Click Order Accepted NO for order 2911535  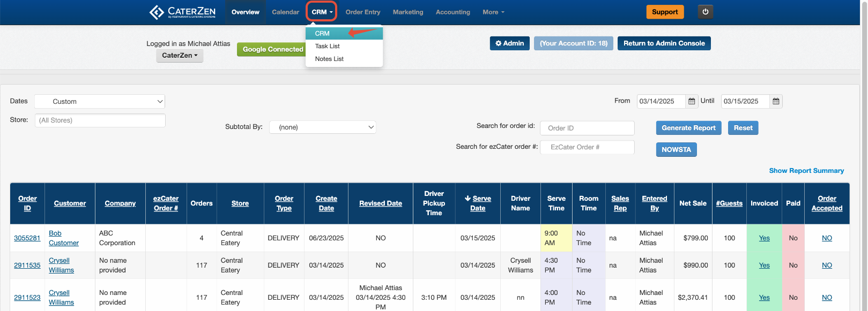pyautogui.click(x=827, y=266)
